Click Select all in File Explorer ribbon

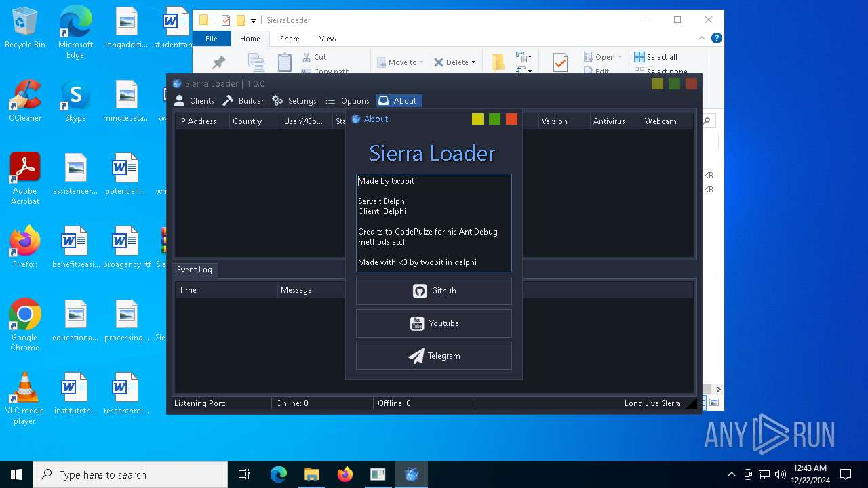(x=656, y=57)
